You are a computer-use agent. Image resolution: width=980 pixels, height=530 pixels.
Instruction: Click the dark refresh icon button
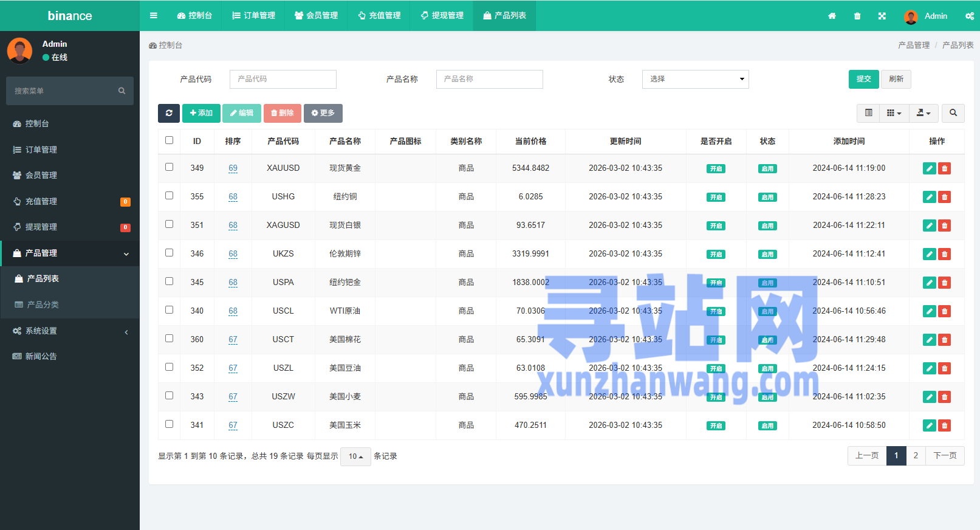pyautogui.click(x=169, y=113)
